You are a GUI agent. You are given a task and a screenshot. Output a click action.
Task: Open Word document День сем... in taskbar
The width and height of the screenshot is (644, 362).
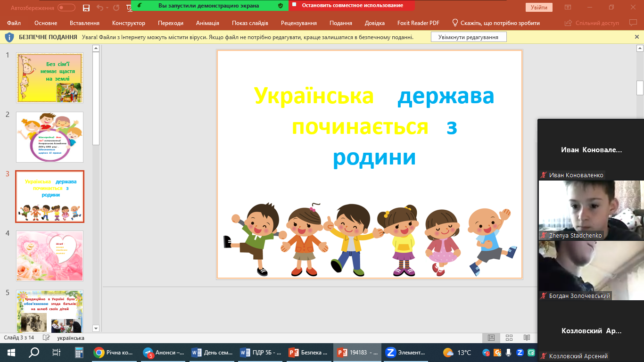pyautogui.click(x=213, y=353)
